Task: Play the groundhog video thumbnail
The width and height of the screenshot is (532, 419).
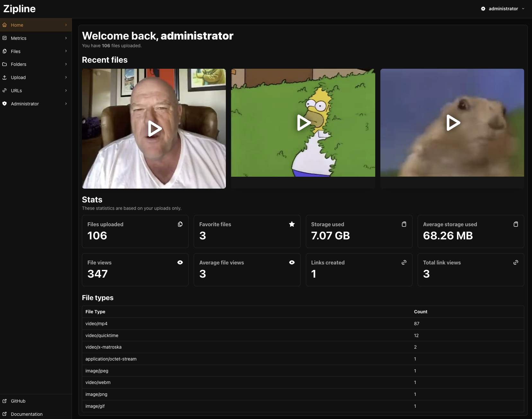Action: (452, 123)
